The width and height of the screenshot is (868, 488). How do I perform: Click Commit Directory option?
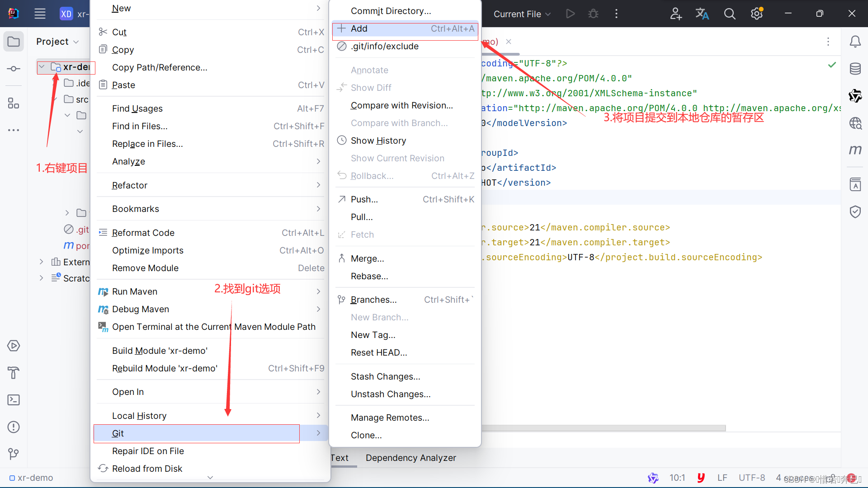tap(391, 11)
